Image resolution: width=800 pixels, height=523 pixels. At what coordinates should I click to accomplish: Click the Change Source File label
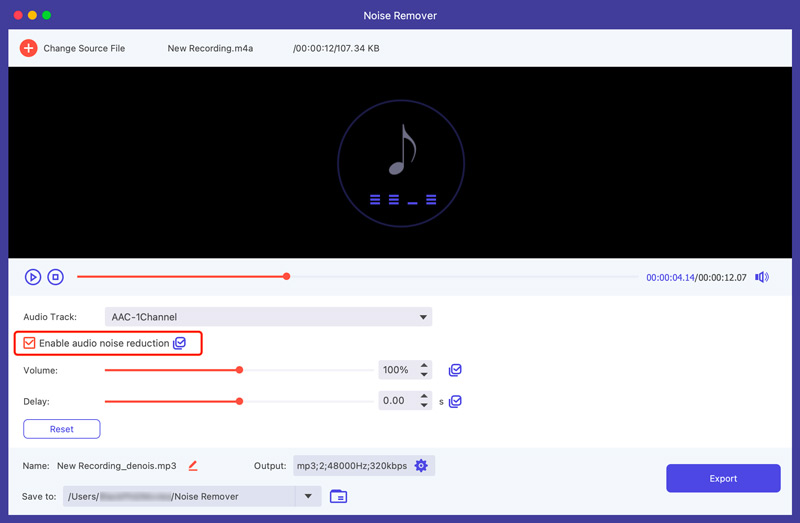84,48
